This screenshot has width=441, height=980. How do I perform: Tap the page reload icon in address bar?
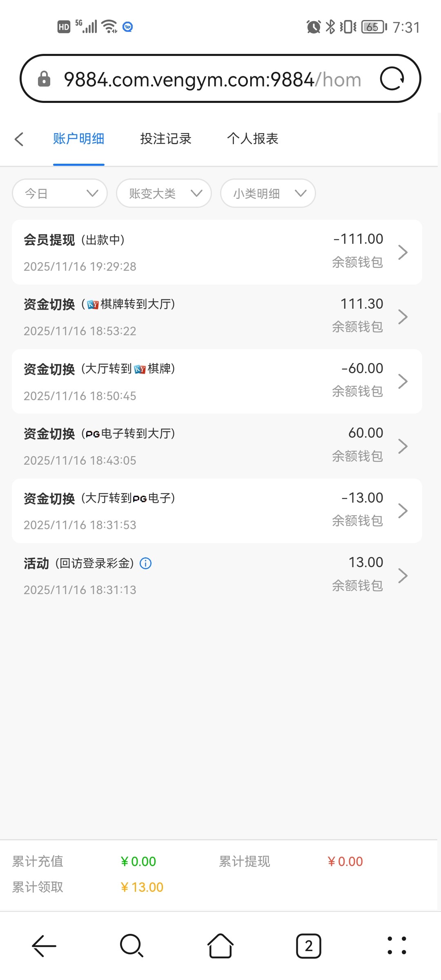pyautogui.click(x=392, y=79)
